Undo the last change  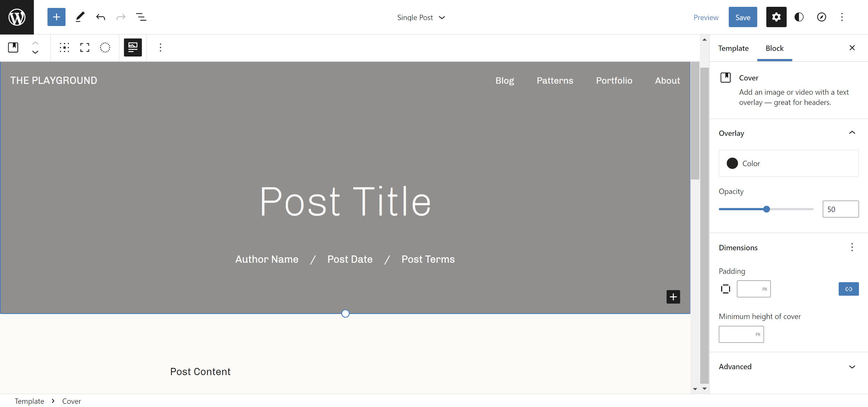coord(101,17)
